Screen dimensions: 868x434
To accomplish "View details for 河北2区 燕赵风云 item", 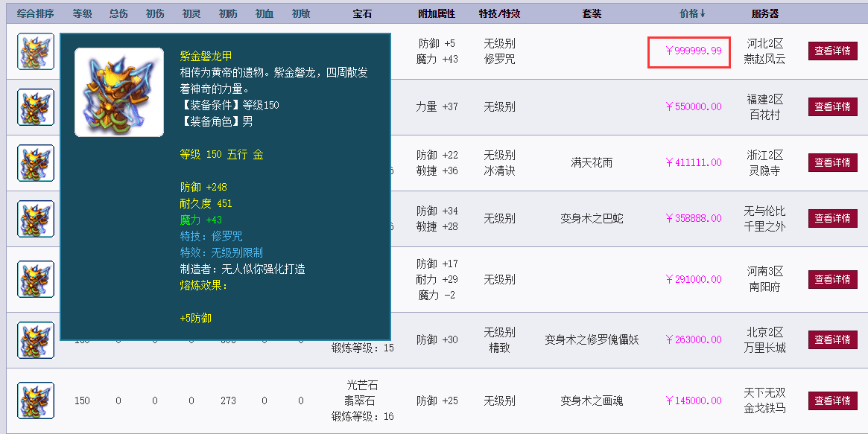I will tap(832, 51).
